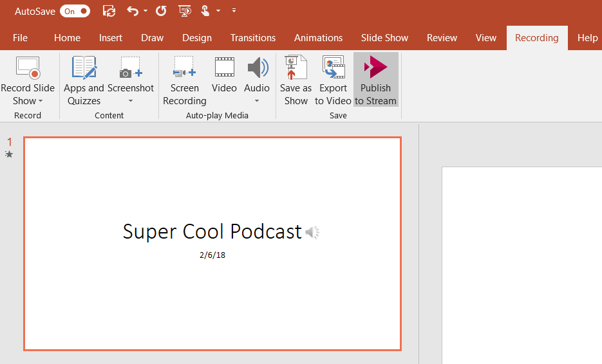Screen dimensions: 602x364
Task: Open the Help tab
Action: pos(587,37)
